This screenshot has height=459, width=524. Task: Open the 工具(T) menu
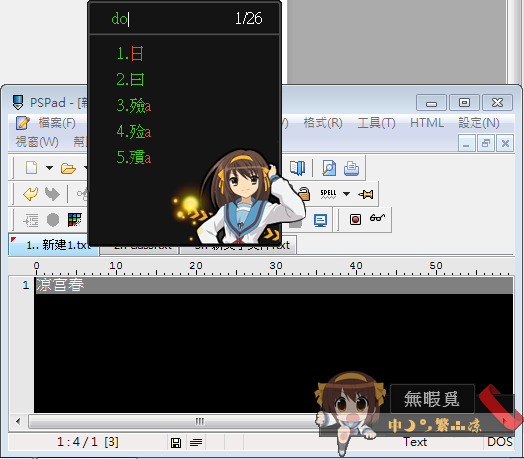click(376, 123)
